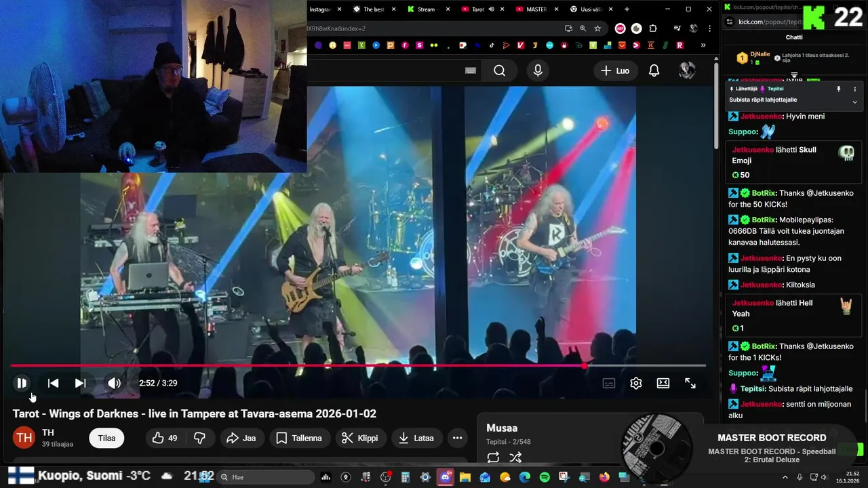Viewport: 868px width, 488px height.
Task: Subscribe with the Tilaa button
Action: pyautogui.click(x=106, y=438)
